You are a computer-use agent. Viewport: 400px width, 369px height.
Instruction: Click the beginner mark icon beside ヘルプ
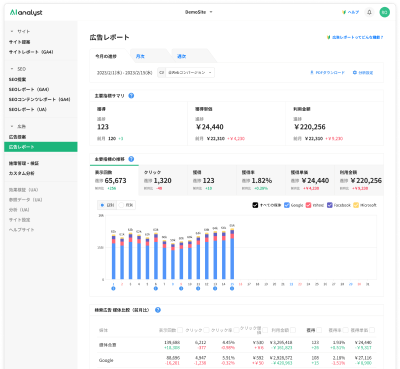coord(344,12)
